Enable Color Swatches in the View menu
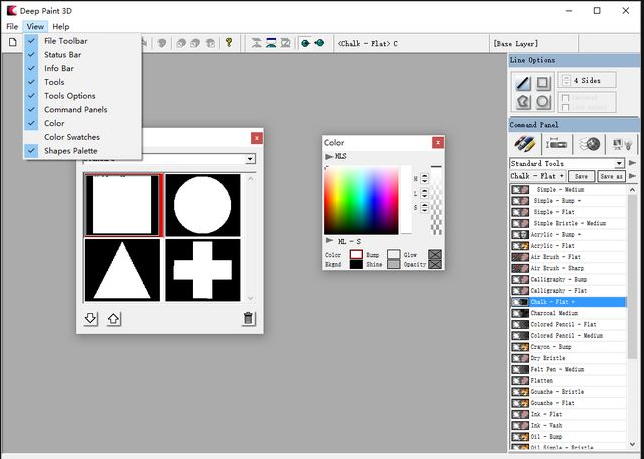This screenshot has height=459, width=644. point(71,137)
